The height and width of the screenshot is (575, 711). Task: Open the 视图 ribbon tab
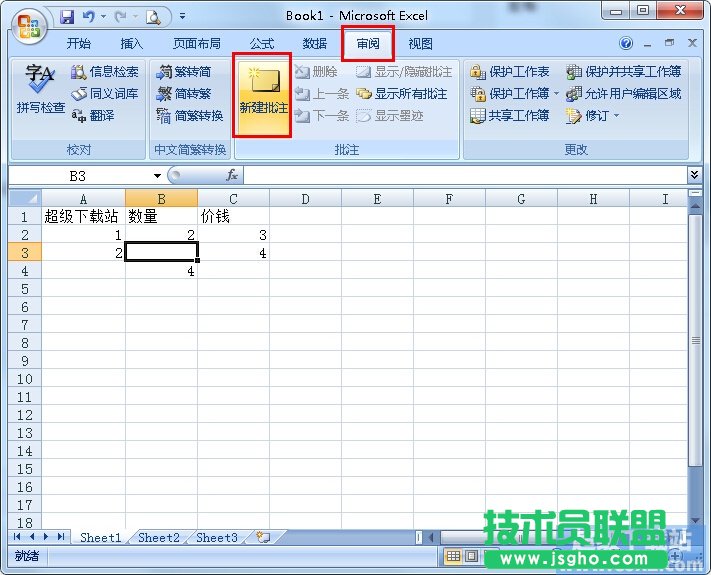click(420, 44)
